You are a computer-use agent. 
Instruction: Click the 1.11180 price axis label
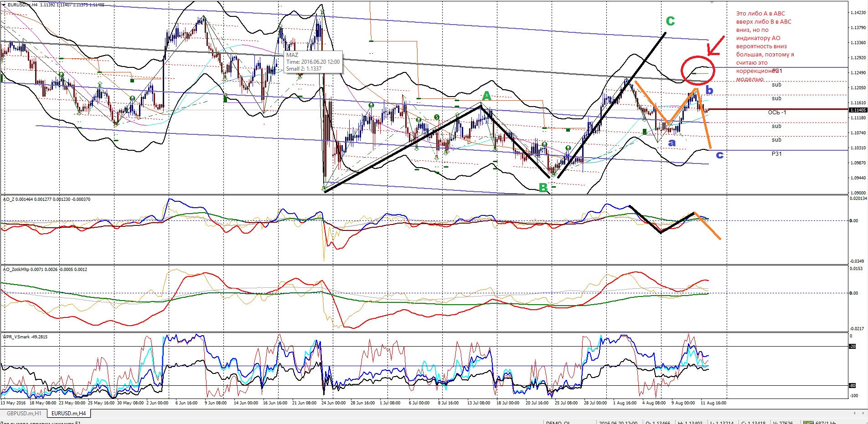coord(858,118)
